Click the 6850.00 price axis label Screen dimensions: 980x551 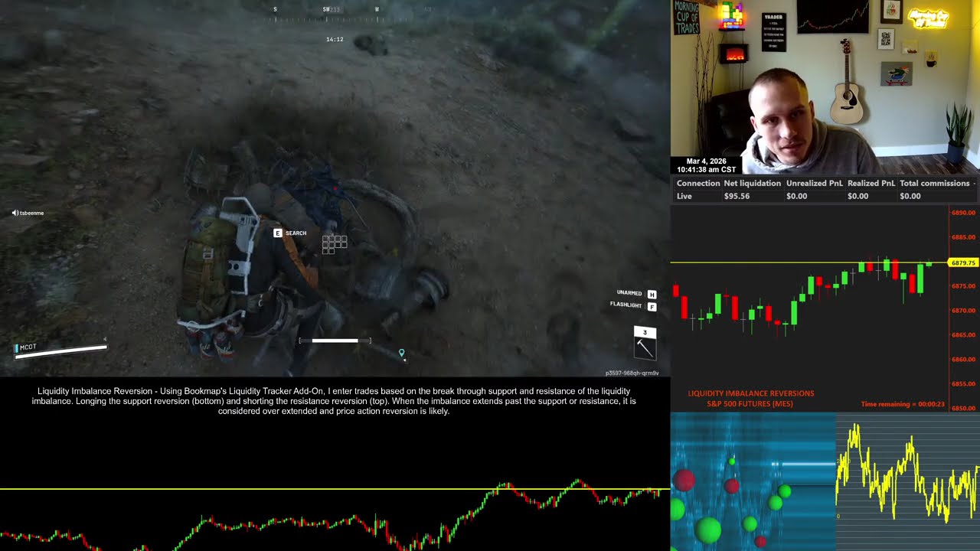[963, 409]
